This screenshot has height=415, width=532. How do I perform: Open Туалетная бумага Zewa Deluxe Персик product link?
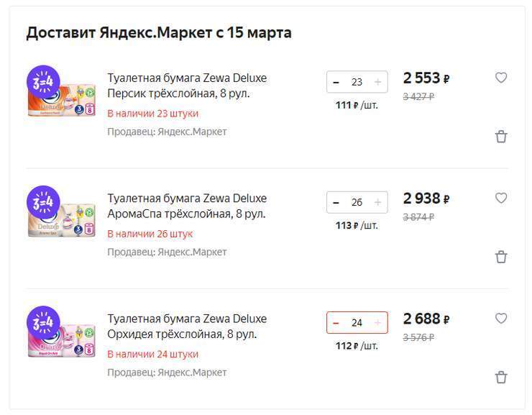coord(187,86)
